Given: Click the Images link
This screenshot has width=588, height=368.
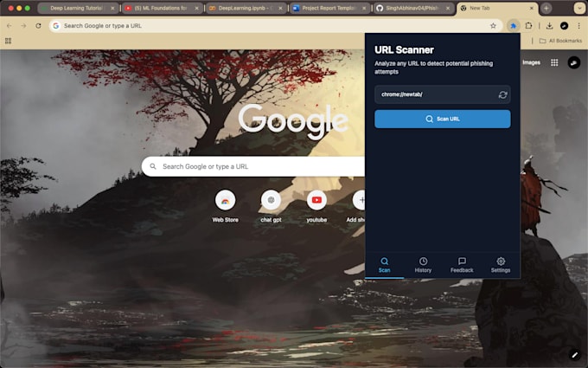Looking at the screenshot, I should [532, 62].
